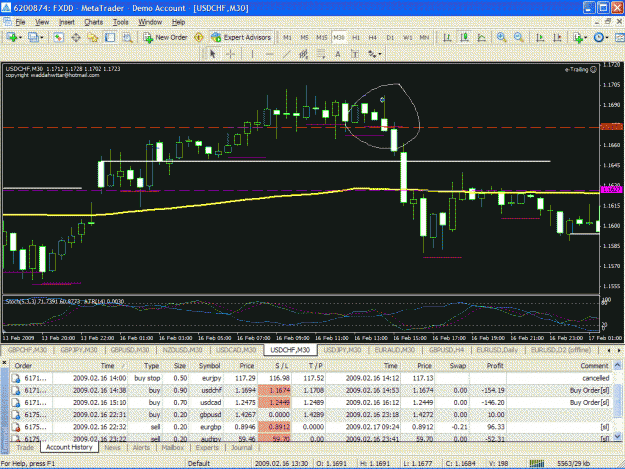Expand the New Chart dropdown arrow

[20, 38]
